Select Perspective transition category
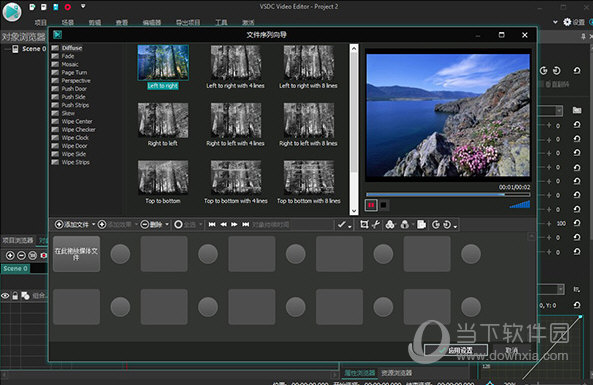 [x=71, y=81]
